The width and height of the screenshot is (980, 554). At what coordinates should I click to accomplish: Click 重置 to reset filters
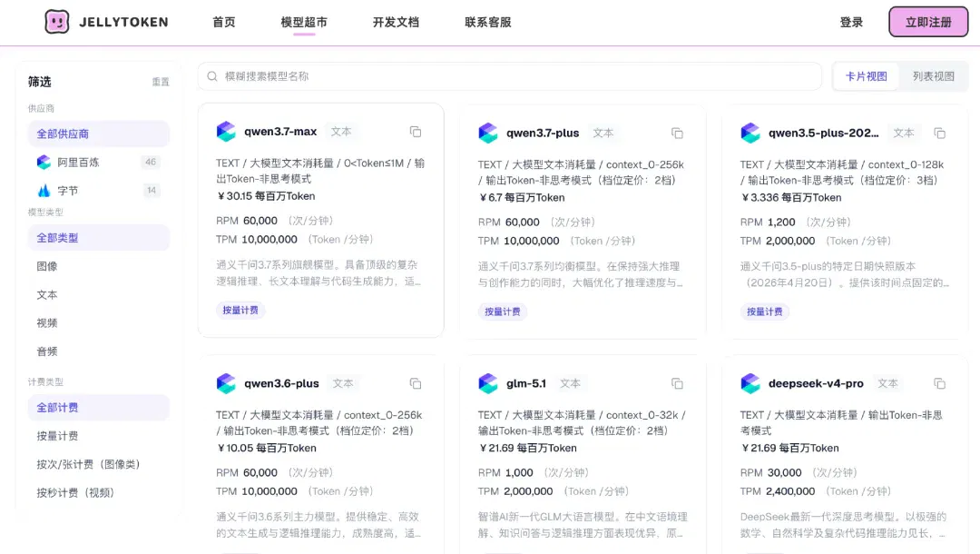[x=161, y=82]
